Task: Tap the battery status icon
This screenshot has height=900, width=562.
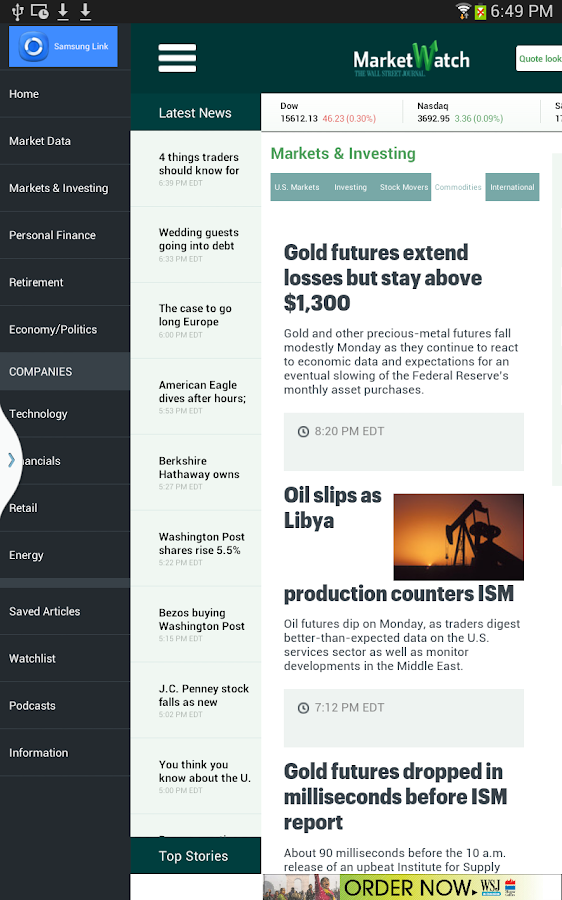Action: pos(480,11)
